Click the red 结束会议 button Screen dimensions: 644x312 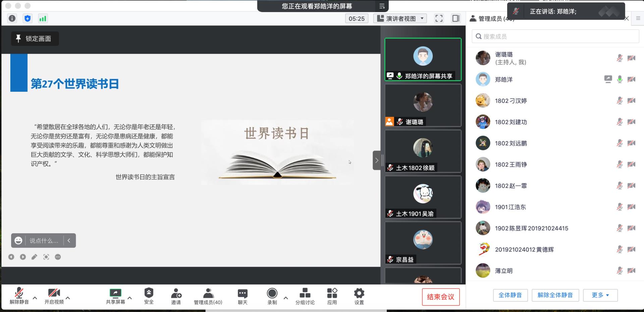440,297
